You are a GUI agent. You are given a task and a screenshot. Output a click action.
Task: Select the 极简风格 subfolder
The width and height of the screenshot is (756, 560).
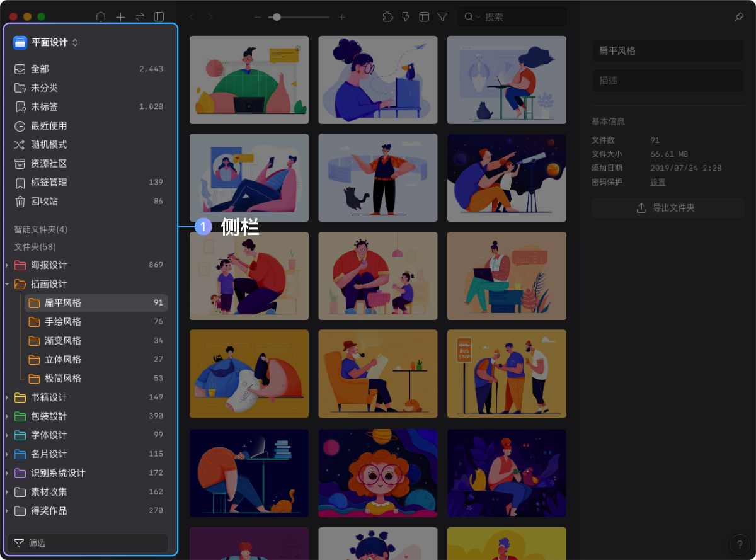point(96,379)
